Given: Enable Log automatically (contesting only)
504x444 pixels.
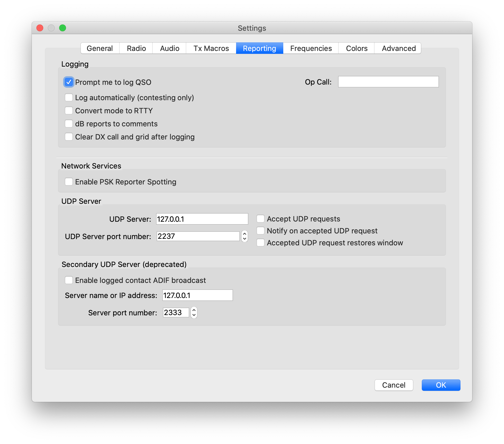Looking at the screenshot, I should click(x=69, y=98).
